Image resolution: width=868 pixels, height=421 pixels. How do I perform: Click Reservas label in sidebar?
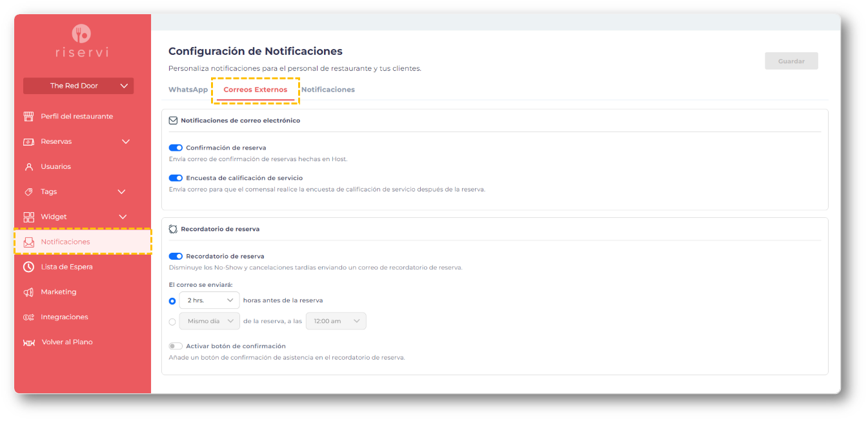56,142
